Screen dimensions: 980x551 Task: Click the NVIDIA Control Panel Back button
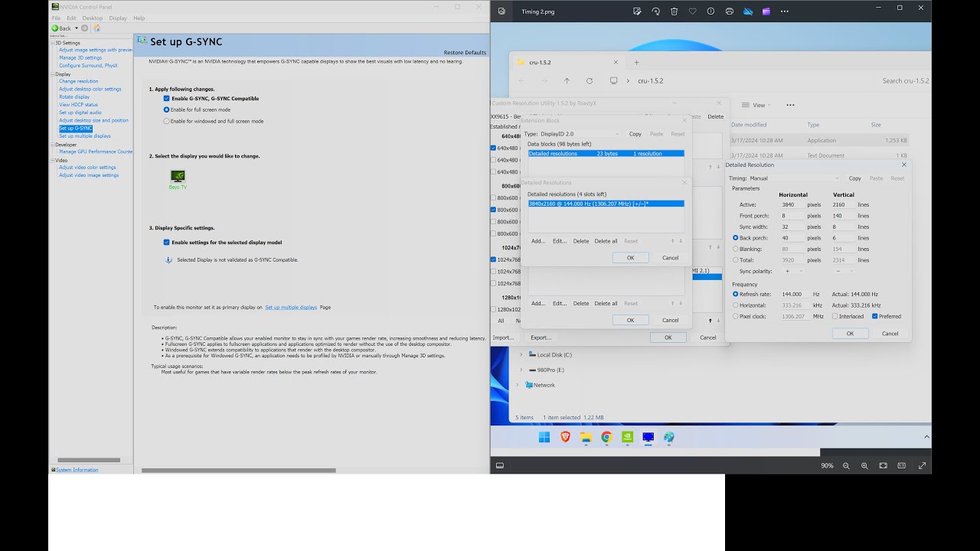coord(61,28)
